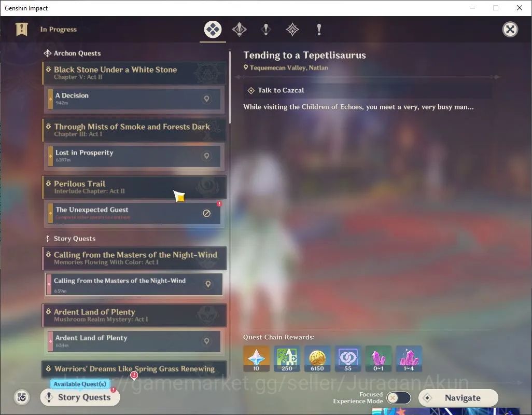532x415 pixels.
Task: Select the A Decision quest step
Action: [x=134, y=99]
